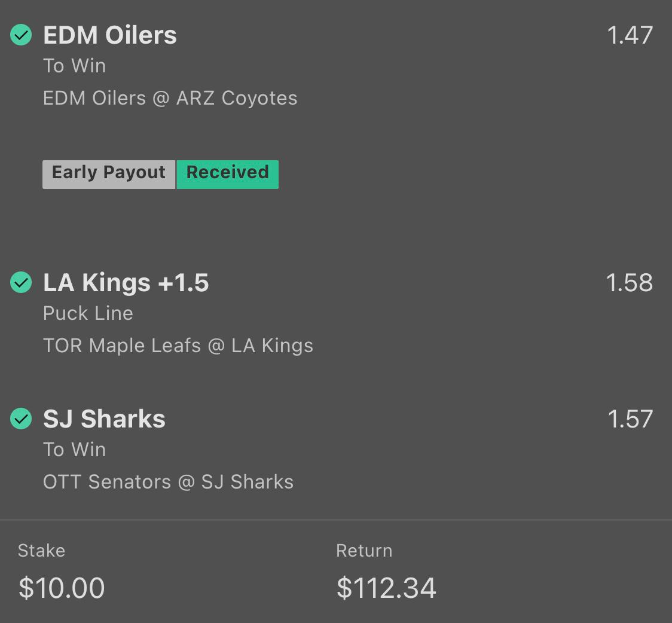Tap the green Received badge
This screenshot has height=623, width=672.
228,175
